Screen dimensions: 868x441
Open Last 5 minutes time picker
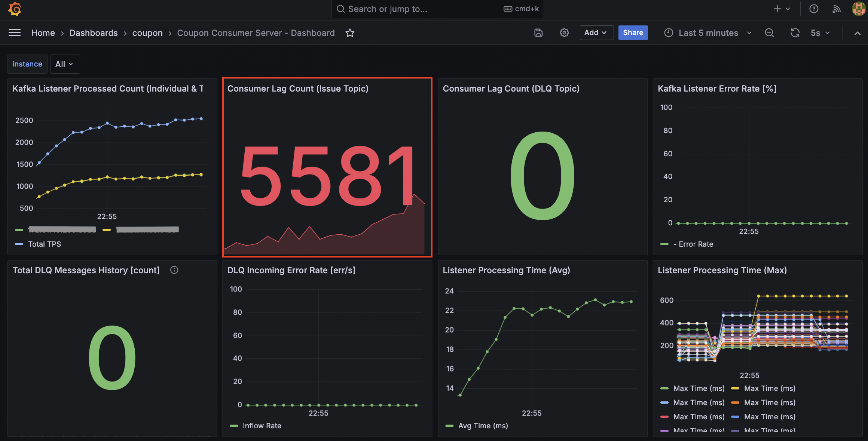(708, 33)
